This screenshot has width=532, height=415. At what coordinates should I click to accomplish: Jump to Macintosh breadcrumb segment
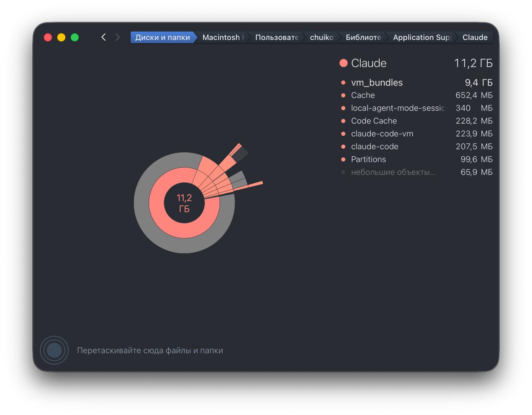click(x=223, y=37)
